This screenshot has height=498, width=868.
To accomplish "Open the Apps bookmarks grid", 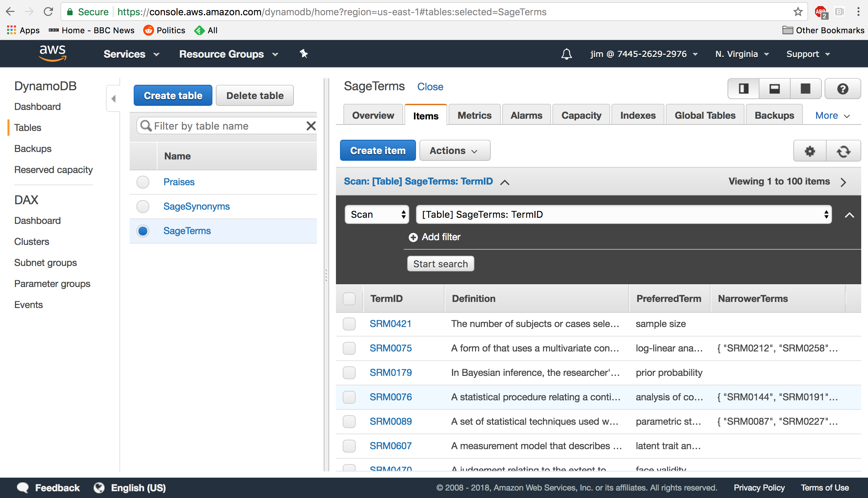I will pyautogui.click(x=23, y=31).
